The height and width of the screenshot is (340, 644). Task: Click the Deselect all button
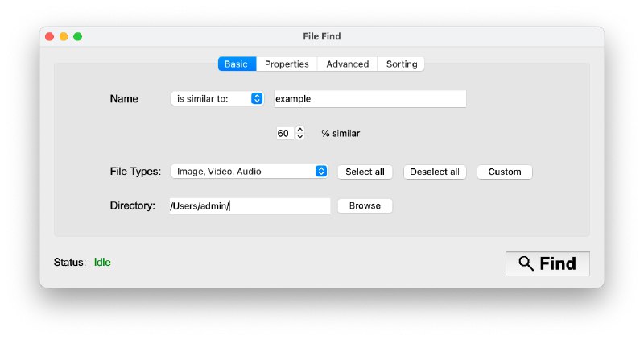coord(435,172)
